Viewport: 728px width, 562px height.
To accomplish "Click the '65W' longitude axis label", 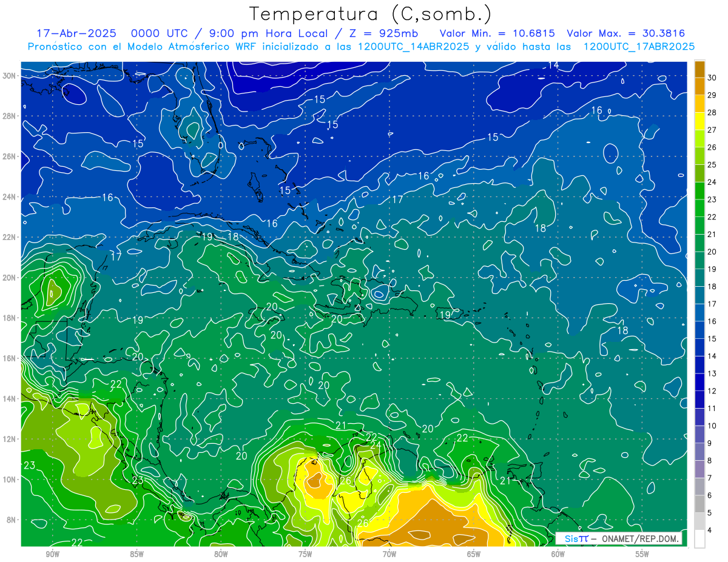I will (x=474, y=554).
